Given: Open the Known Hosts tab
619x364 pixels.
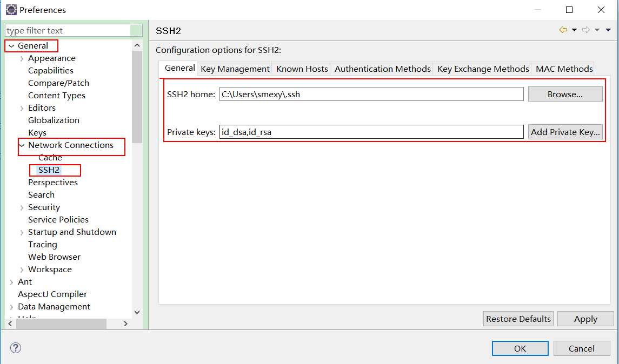Looking at the screenshot, I should [302, 69].
